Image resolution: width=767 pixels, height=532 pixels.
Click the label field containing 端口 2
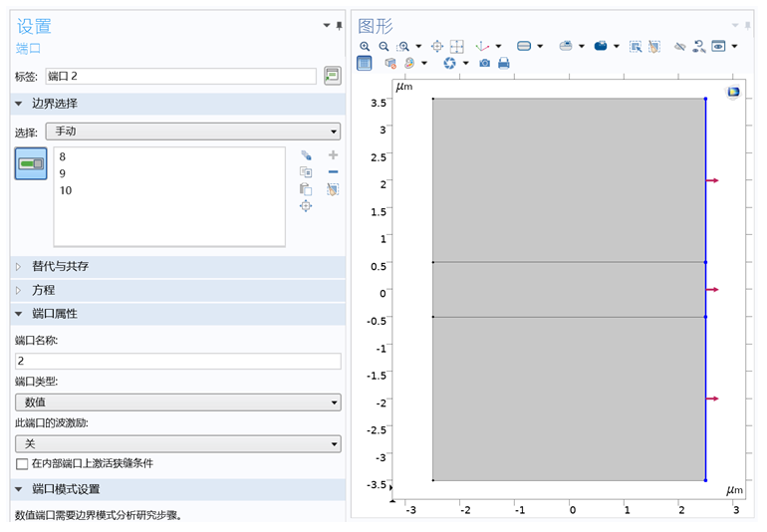coord(181,76)
